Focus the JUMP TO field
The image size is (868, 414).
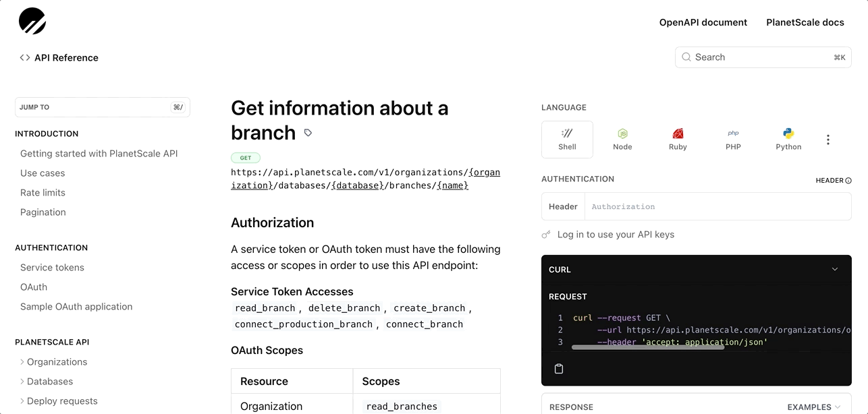pyautogui.click(x=103, y=107)
